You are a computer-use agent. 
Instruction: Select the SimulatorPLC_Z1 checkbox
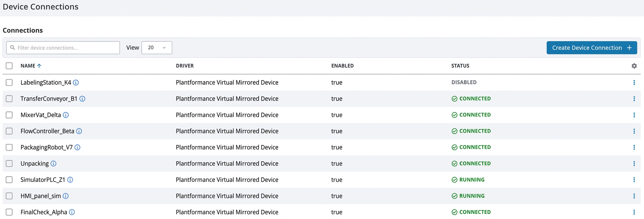point(9,180)
